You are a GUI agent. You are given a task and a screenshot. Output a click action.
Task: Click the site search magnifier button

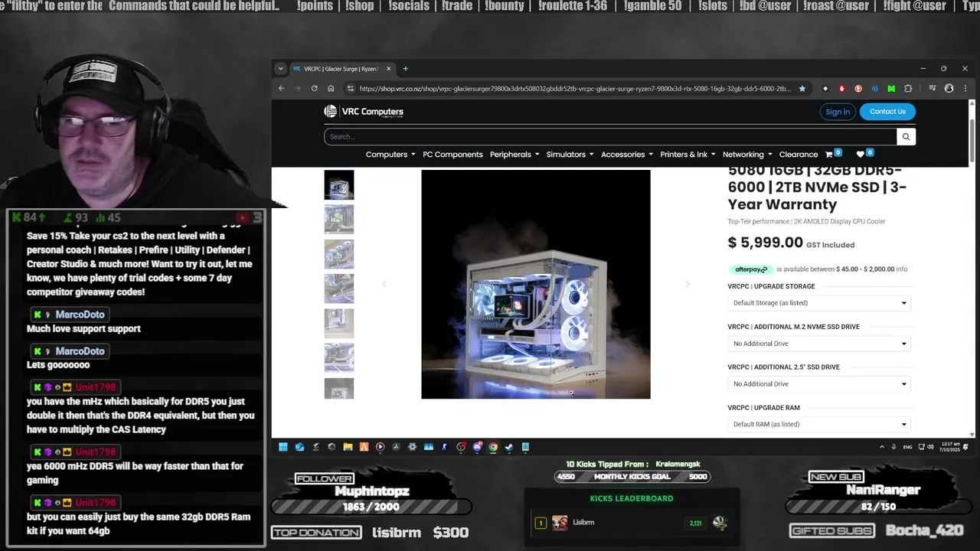click(x=906, y=136)
